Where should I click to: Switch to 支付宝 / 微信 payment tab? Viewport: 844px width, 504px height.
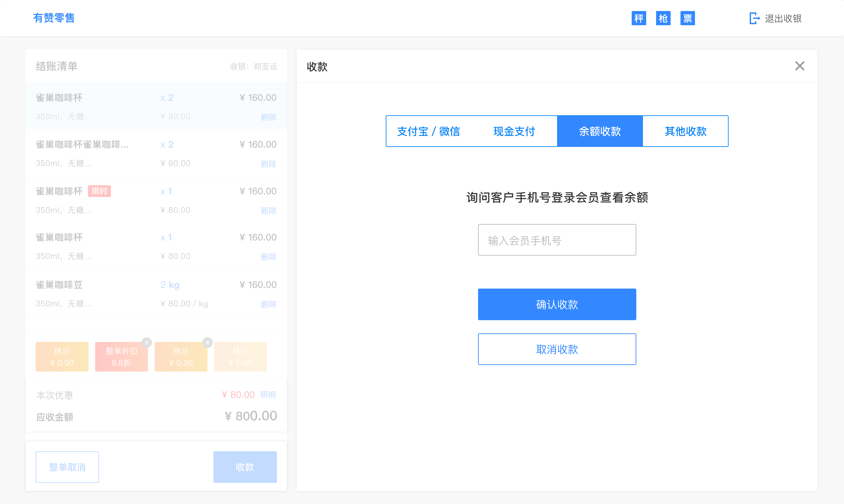point(429,131)
